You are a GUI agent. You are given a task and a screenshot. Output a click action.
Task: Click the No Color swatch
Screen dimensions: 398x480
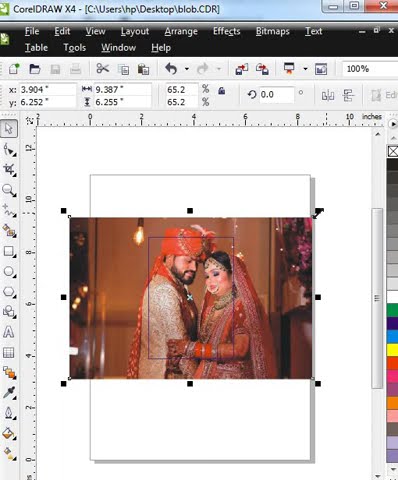point(393,152)
